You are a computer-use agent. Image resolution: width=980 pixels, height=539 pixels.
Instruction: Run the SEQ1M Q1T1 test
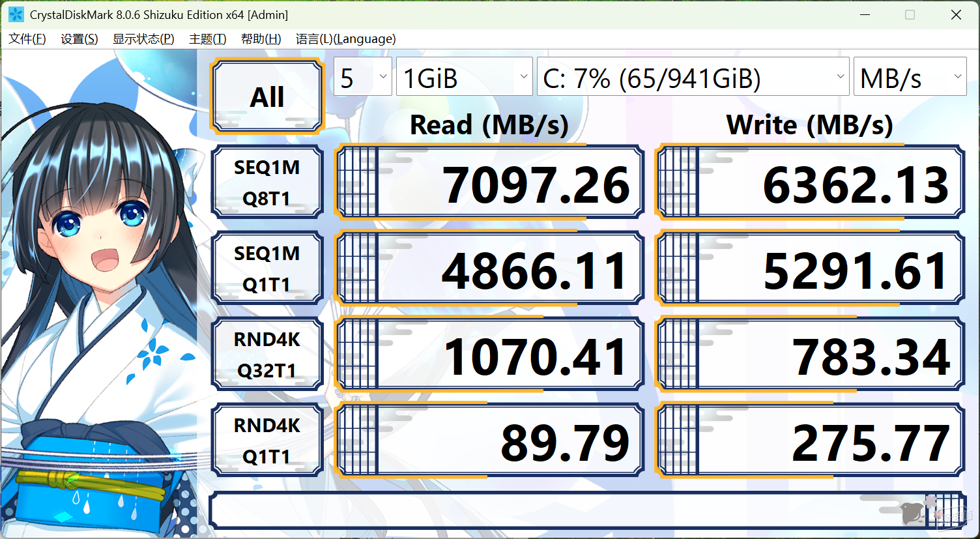click(267, 268)
